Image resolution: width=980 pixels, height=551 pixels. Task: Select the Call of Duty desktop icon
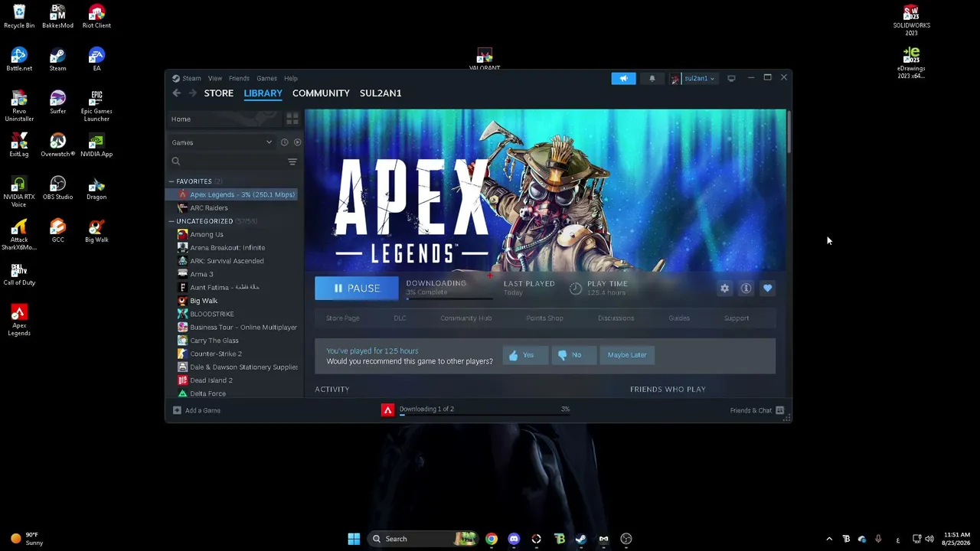(x=19, y=274)
